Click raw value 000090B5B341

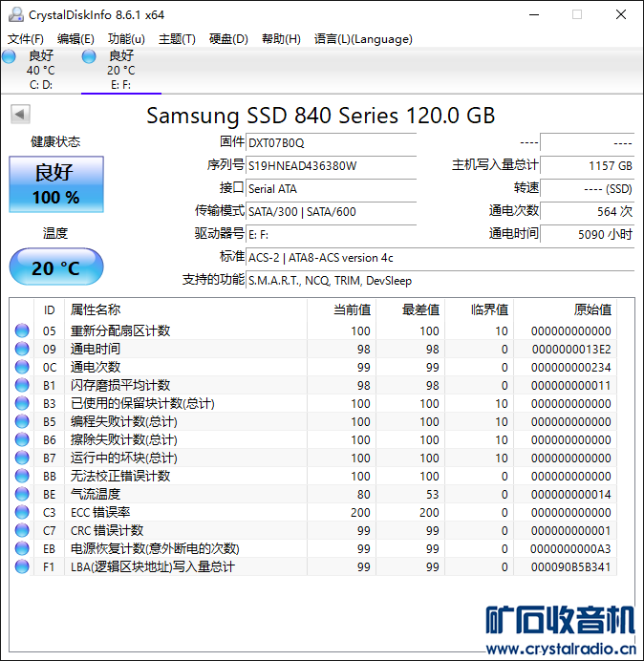coord(571,566)
